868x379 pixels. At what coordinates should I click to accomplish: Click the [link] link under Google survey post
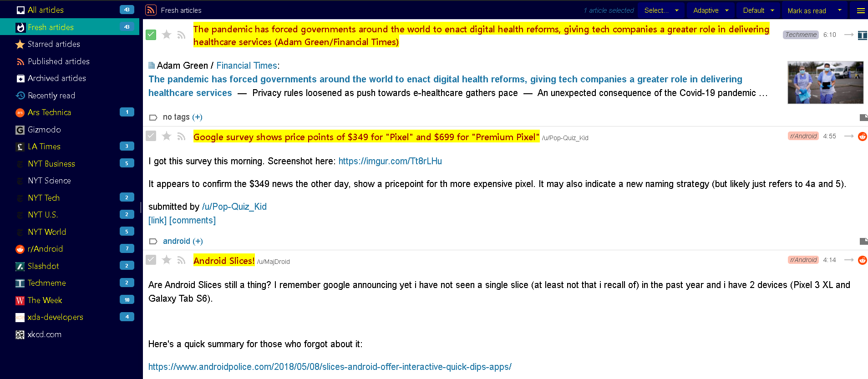pos(157,220)
